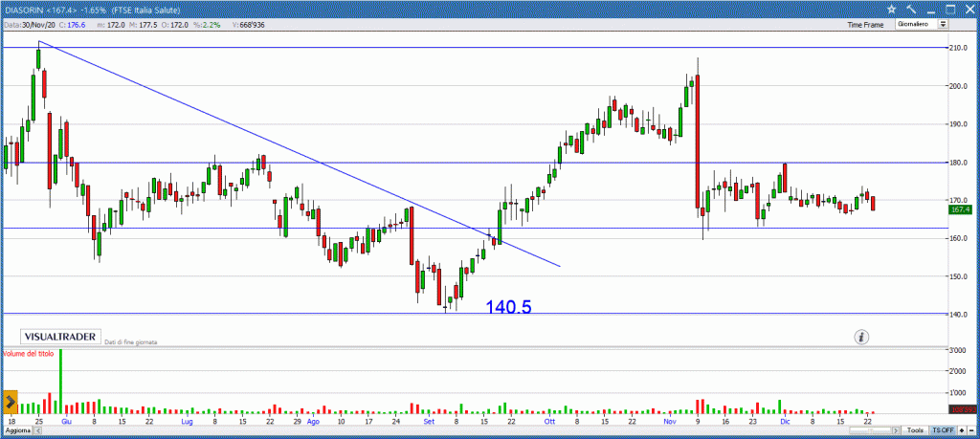Click the horizontal scrollbar thumb near Tools
The height and width of the screenshot is (439, 980).
click(871, 431)
